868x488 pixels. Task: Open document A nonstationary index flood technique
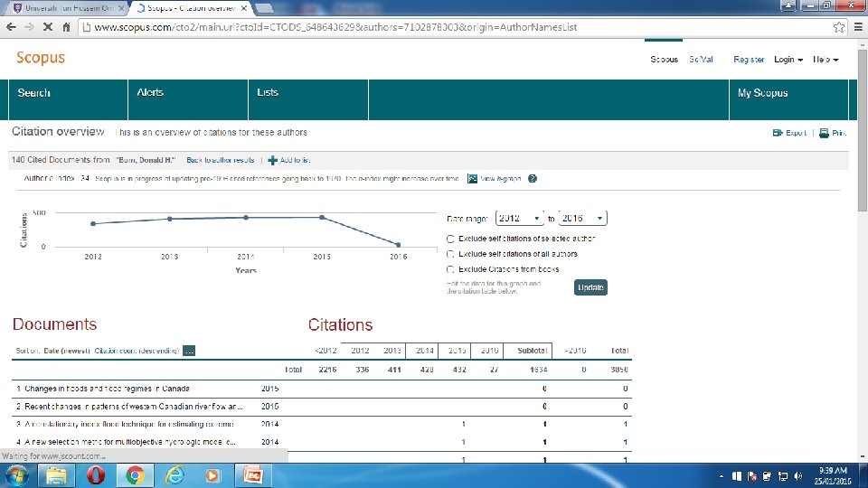pyautogui.click(x=129, y=424)
